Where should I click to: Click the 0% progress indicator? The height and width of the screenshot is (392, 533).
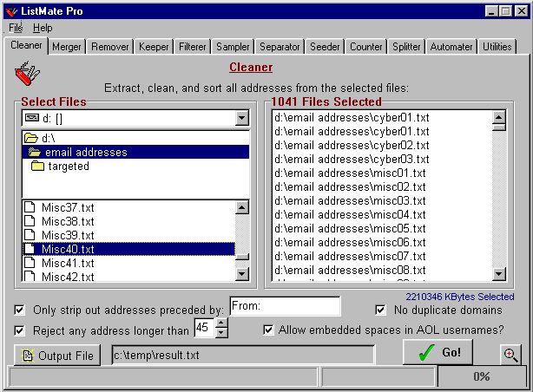(481, 376)
